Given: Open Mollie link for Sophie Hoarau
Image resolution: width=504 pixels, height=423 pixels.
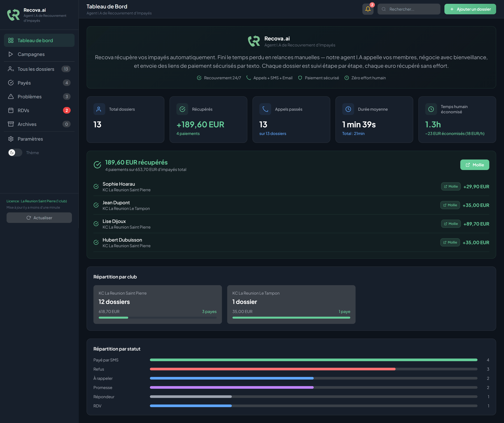Looking at the screenshot, I should point(451,187).
